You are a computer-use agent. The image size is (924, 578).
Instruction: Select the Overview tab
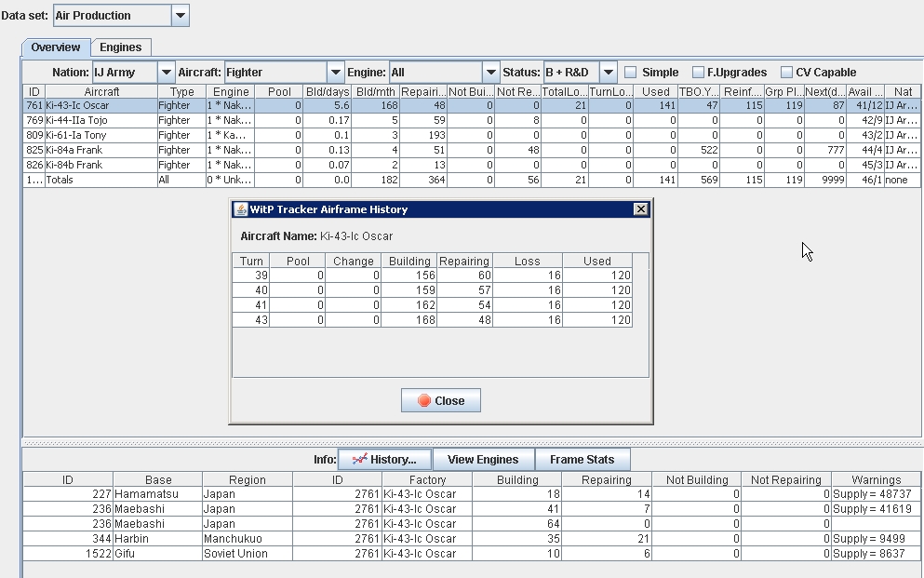pos(55,47)
